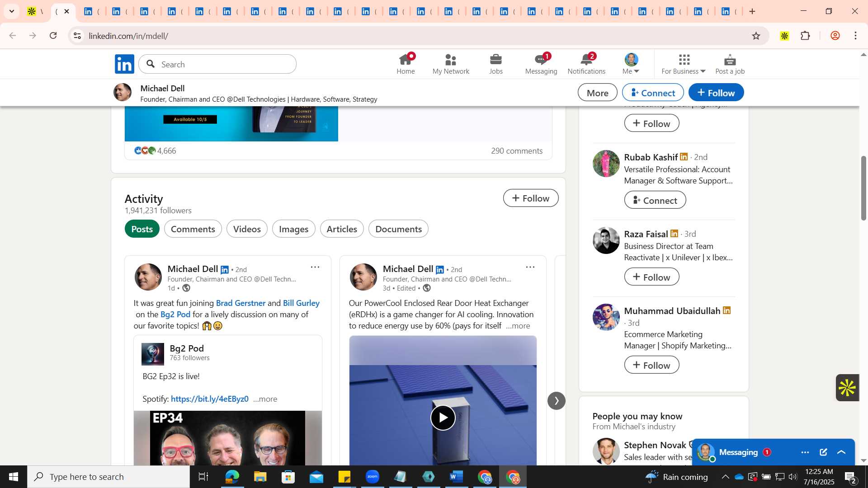Compose new message from messaging overlay
Screen dimensions: 868x488
coord(823,452)
